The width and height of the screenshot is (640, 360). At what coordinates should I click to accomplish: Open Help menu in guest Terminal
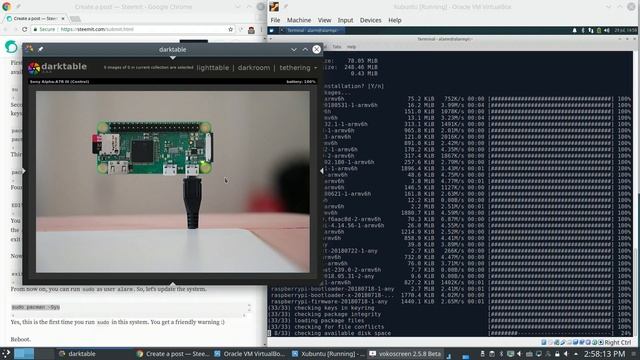pos(351,47)
